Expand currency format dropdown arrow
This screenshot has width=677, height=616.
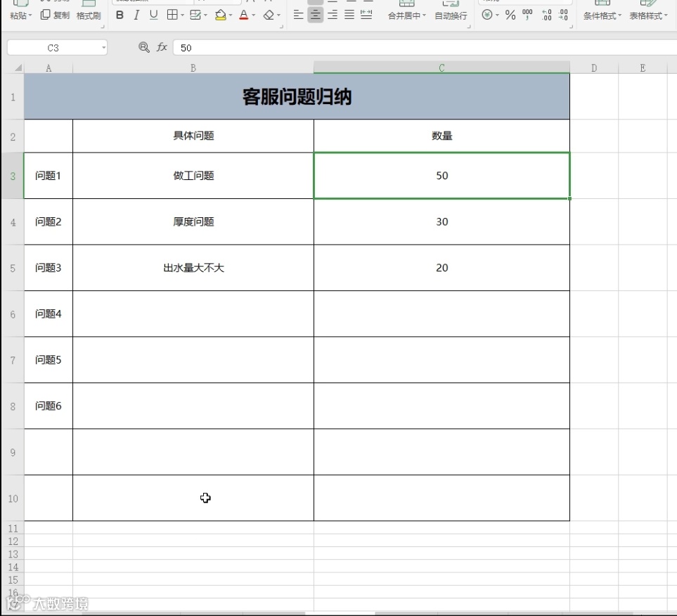tap(498, 15)
